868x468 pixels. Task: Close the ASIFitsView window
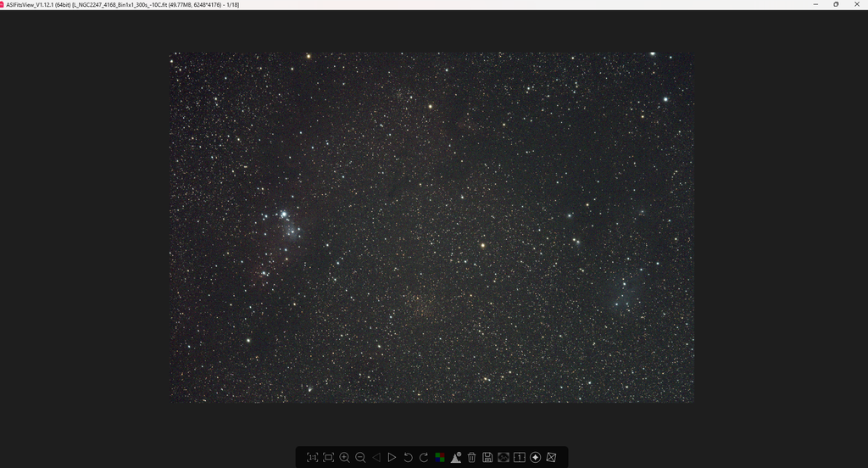pos(857,4)
